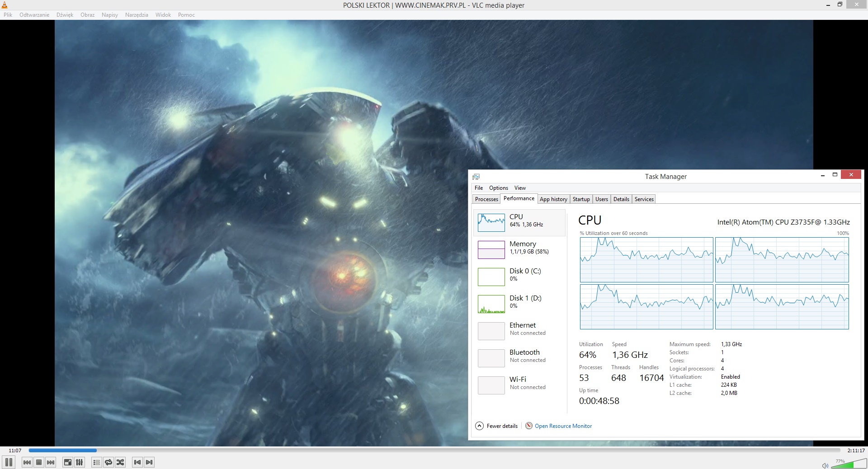Enable shuffle random playback in VLC
Image resolution: width=868 pixels, height=469 pixels.
coord(120,462)
